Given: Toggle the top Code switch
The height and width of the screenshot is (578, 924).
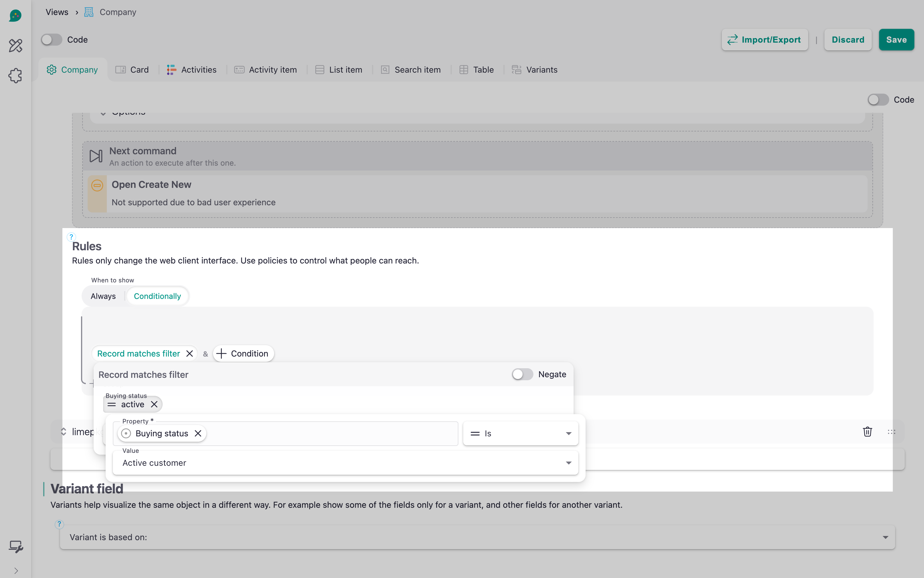Looking at the screenshot, I should click(x=52, y=39).
